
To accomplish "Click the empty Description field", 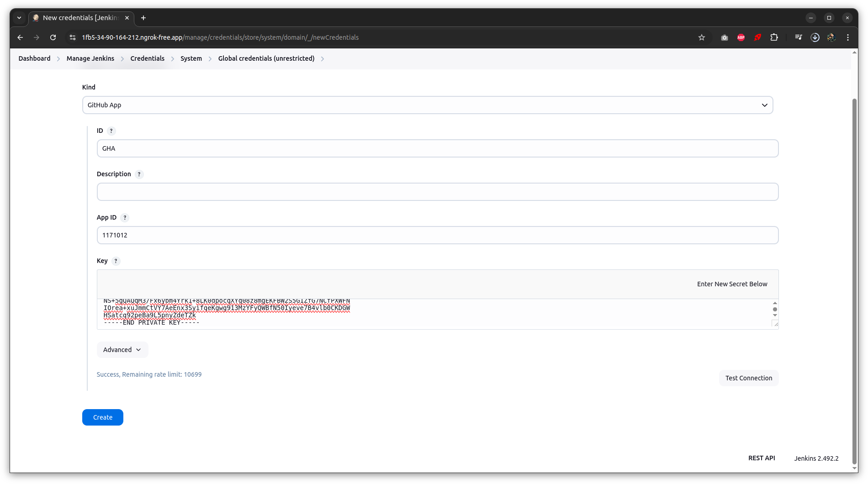I will pyautogui.click(x=438, y=192).
